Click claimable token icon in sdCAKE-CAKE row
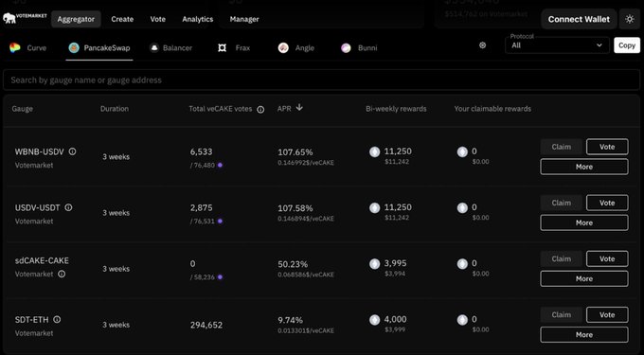This screenshot has height=355, width=644. pos(462,264)
